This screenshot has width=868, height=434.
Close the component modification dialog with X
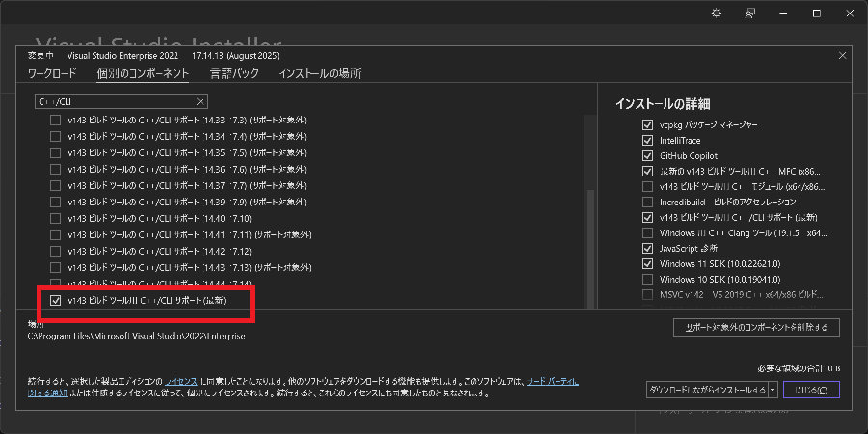tap(843, 55)
